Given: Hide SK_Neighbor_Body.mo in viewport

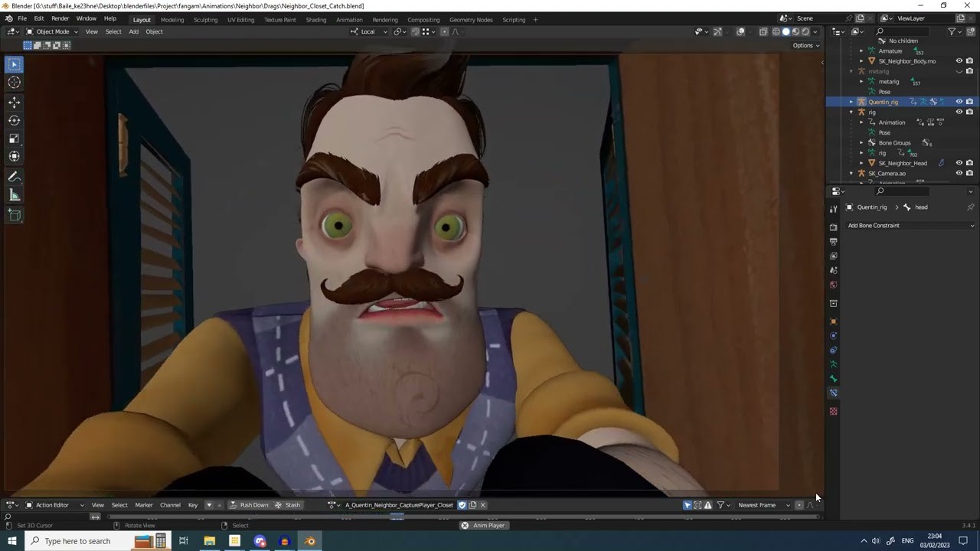Looking at the screenshot, I should pos(959,61).
